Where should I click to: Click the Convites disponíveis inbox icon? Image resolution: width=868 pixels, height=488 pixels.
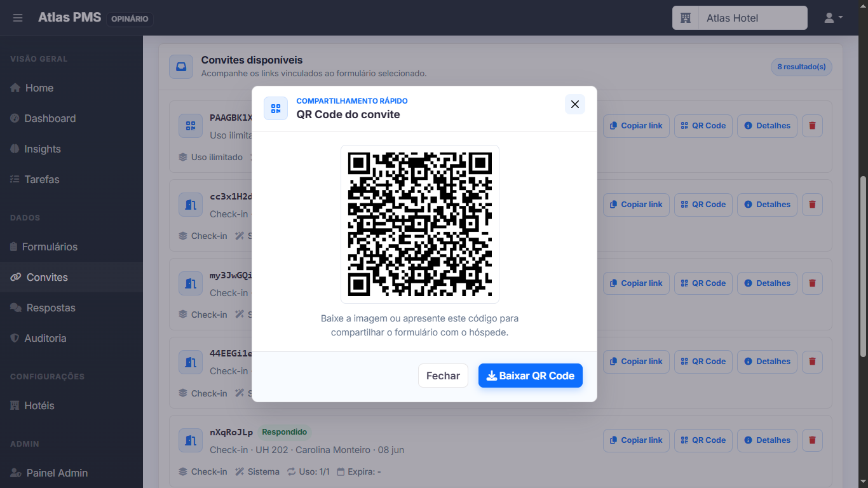click(181, 67)
